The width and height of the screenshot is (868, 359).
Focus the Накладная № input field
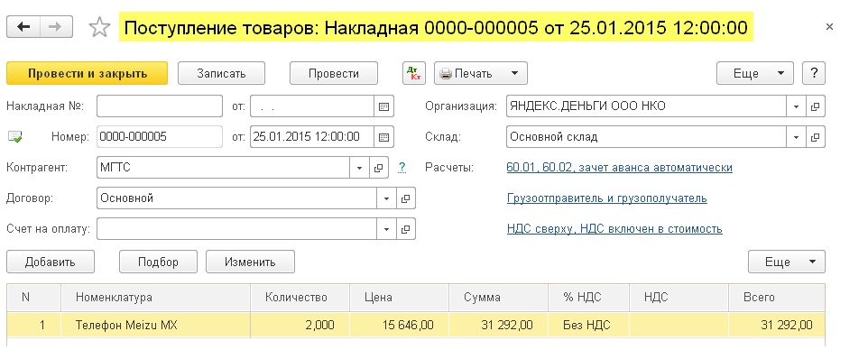click(160, 106)
